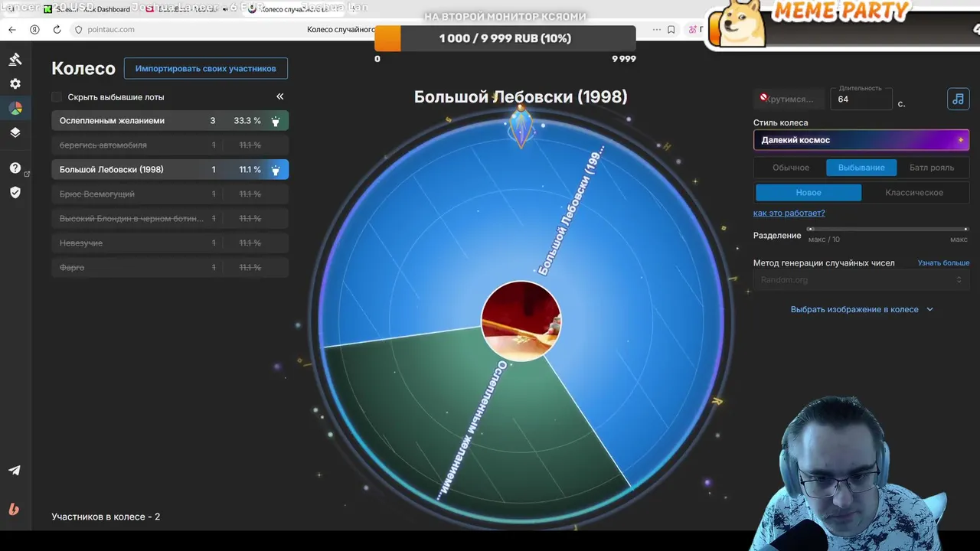Choose the Классическое elimination variant
Image resolution: width=980 pixels, height=551 pixels.
[914, 193]
